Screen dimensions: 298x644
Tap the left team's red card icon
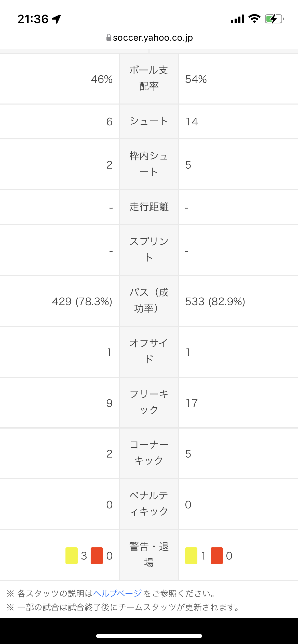click(x=97, y=556)
